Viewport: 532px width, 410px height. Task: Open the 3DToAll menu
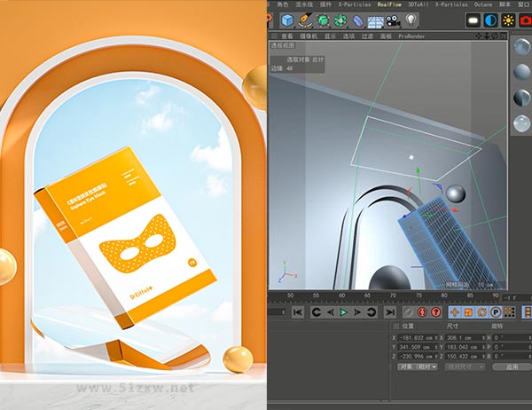pos(418,4)
